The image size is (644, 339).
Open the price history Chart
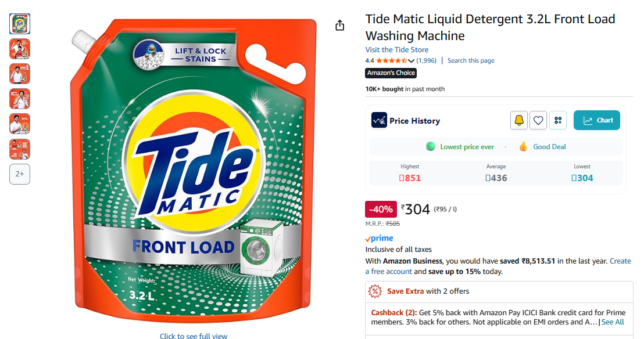click(597, 120)
